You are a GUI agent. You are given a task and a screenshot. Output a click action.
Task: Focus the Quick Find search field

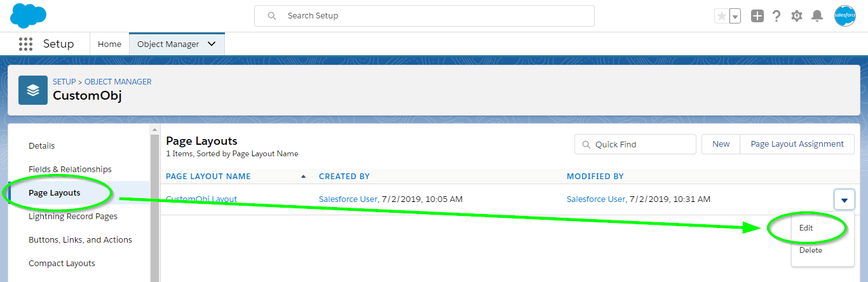635,144
